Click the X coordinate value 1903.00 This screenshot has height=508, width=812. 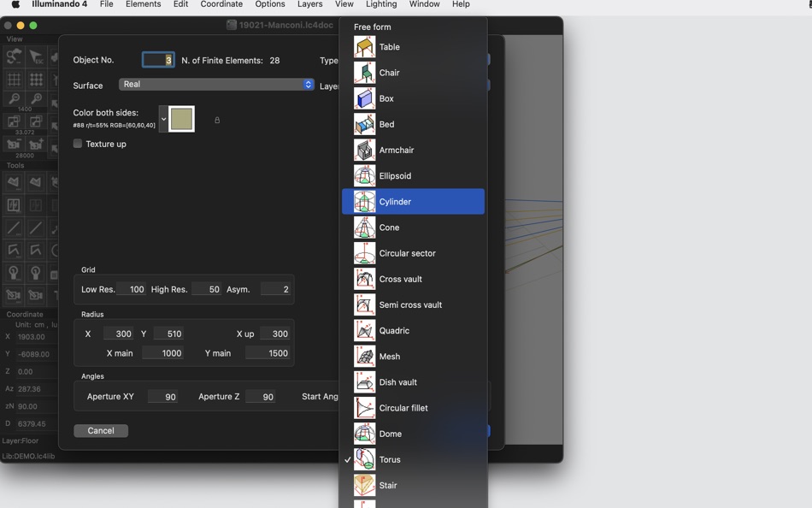click(x=32, y=337)
